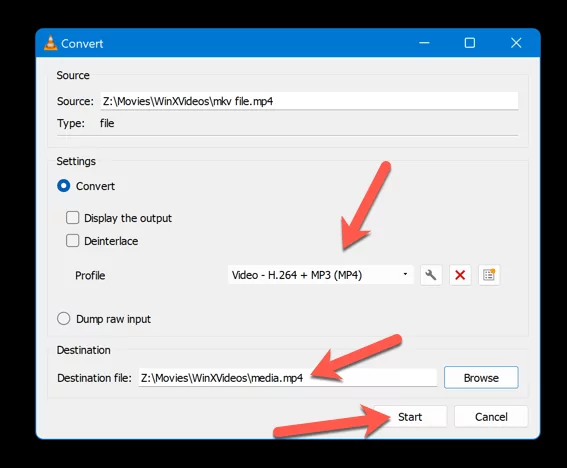Click into the Source path field
Image resolution: width=567 pixels, height=468 pixels.
[x=309, y=101]
